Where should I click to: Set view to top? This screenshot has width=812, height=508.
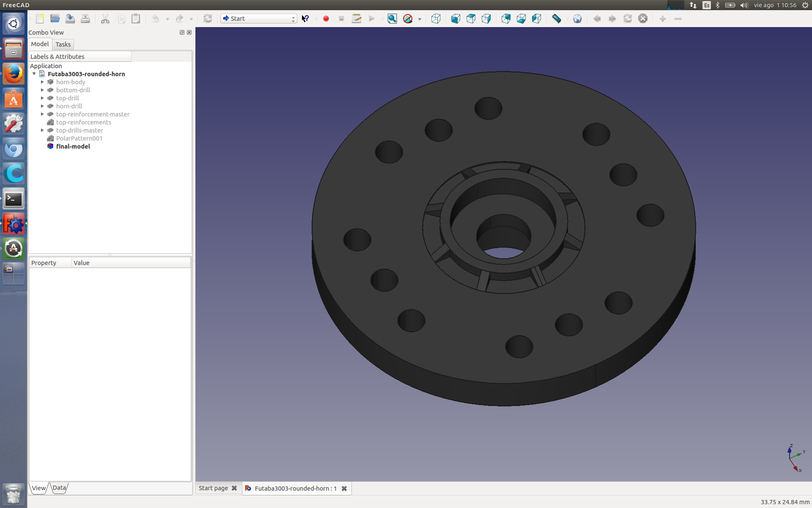click(x=471, y=19)
